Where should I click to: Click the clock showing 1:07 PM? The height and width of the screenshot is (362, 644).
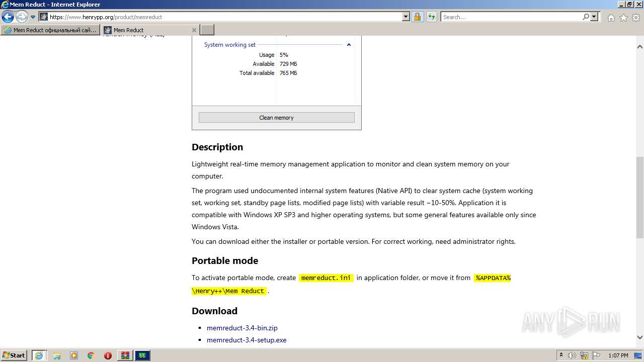618,355
